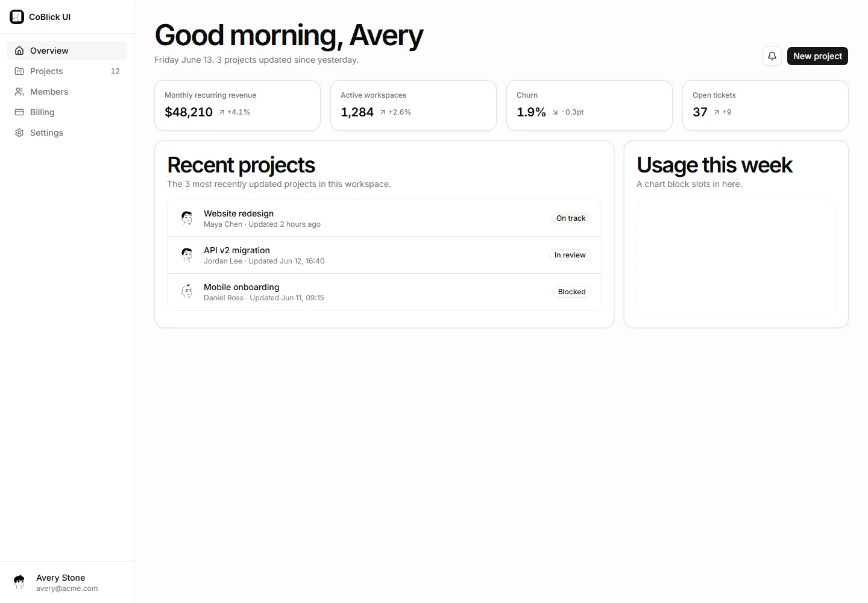Click the Overview home icon

(x=19, y=51)
